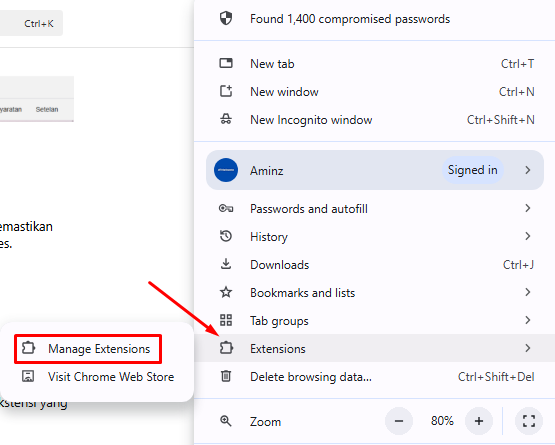Click the New Incognito window icon
The height and width of the screenshot is (445, 555).
click(x=226, y=119)
